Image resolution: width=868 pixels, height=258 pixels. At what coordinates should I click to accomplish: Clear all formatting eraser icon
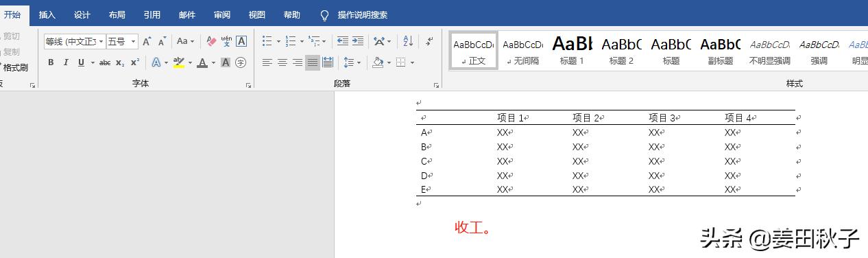[x=211, y=41]
